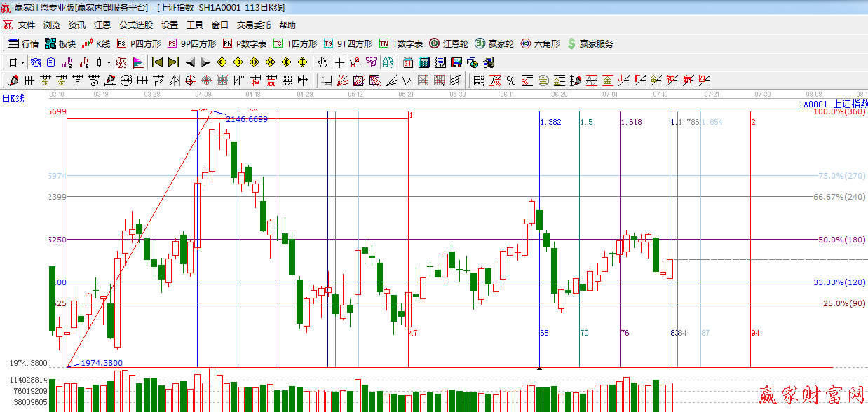Jump to first bar with skip-start arrow
The width and height of the screenshot is (868, 412).
(157, 62)
